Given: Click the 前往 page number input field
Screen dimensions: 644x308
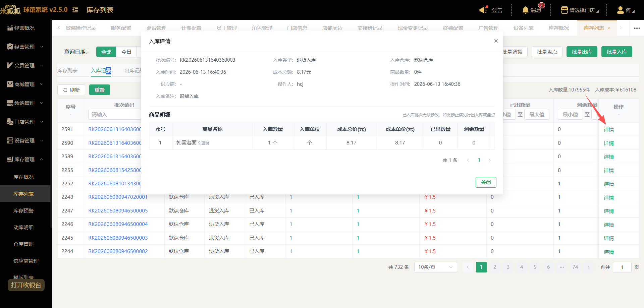Looking at the screenshot, I should pyautogui.click(x=622, y=267).
